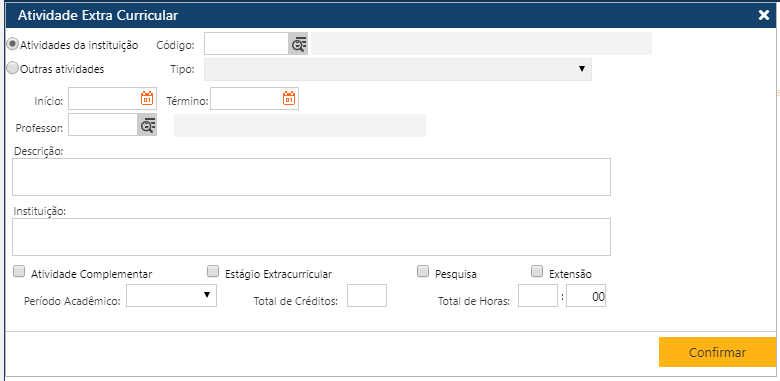Click the Total de Horas hours field
Viewport: 780px width, 381px height.
(538, 295)
